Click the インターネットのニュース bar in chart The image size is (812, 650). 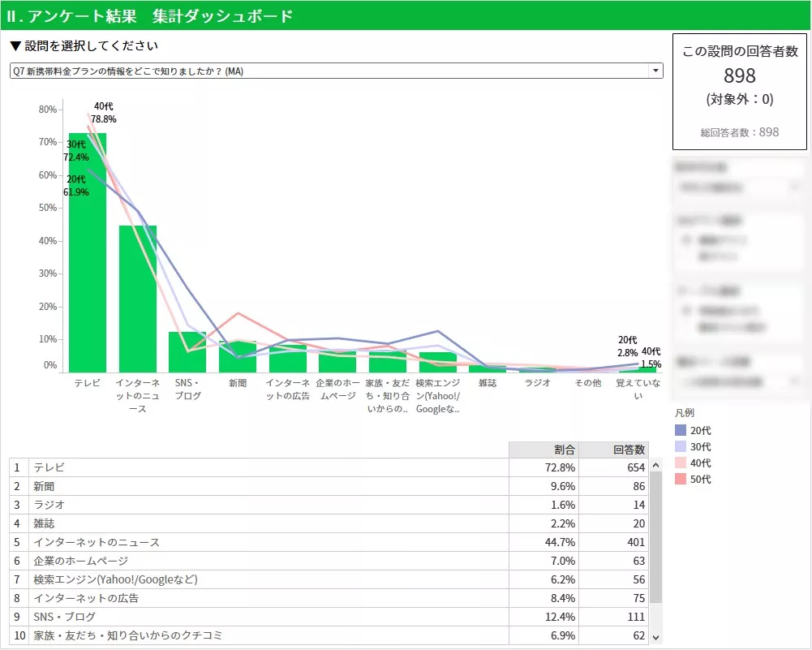point(138,300)
